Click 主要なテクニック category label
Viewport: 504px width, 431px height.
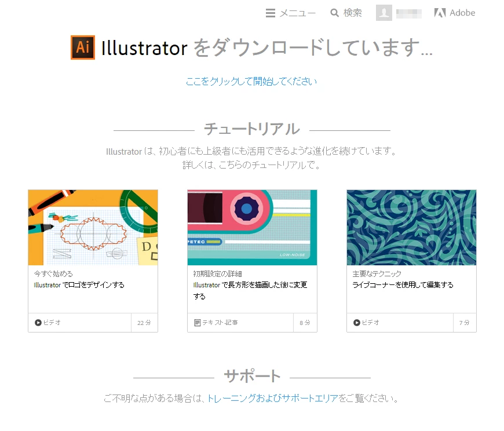pos(377,274)
